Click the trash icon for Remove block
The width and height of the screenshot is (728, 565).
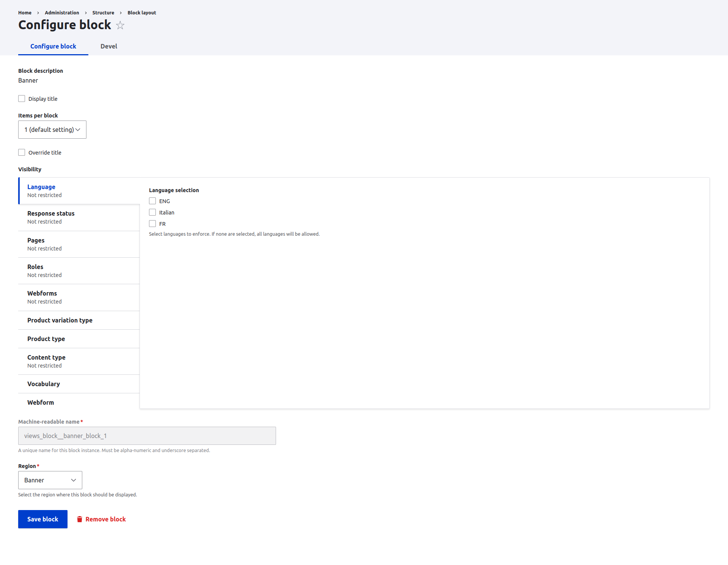(80, 519)
